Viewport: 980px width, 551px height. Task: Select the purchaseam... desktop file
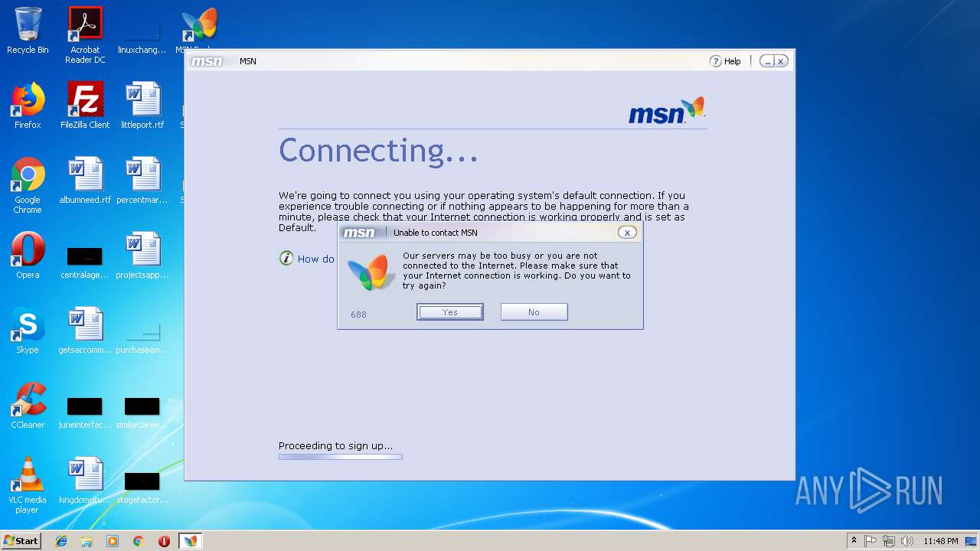pyautogui.click(x=142, y=337)
